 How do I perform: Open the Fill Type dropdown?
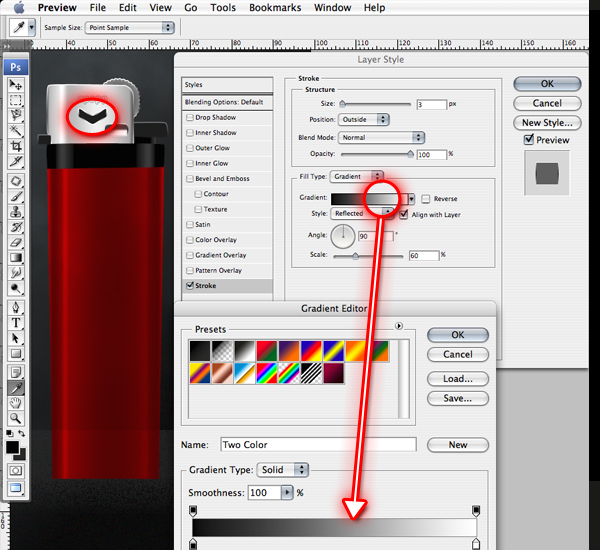[x=361, y=176]
